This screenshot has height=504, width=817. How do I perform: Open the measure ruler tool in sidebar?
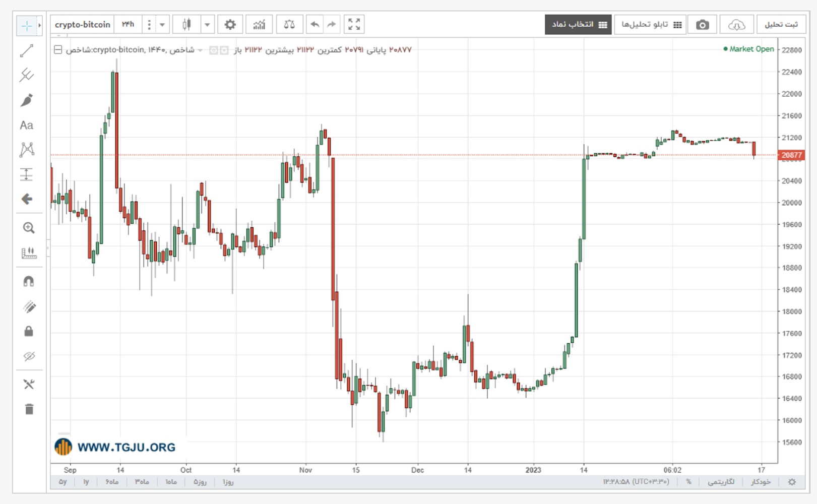tap(29, 253)
